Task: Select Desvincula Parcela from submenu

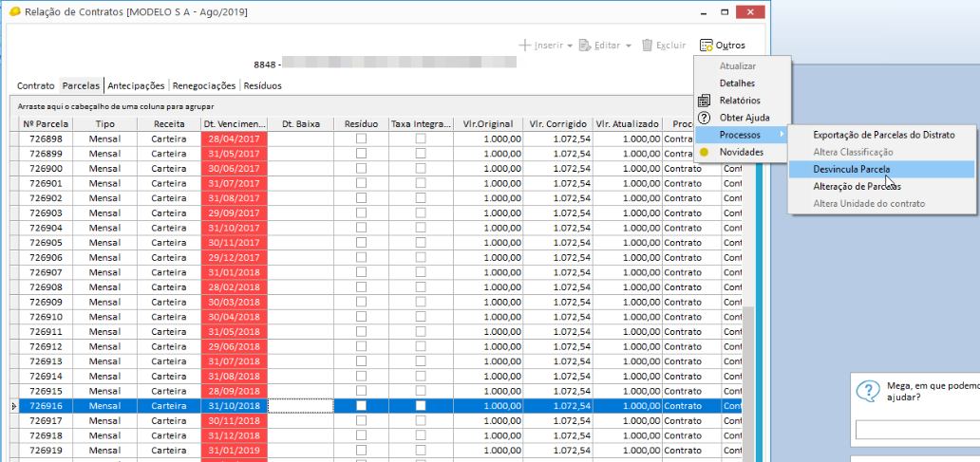Action: coord(851,169)
